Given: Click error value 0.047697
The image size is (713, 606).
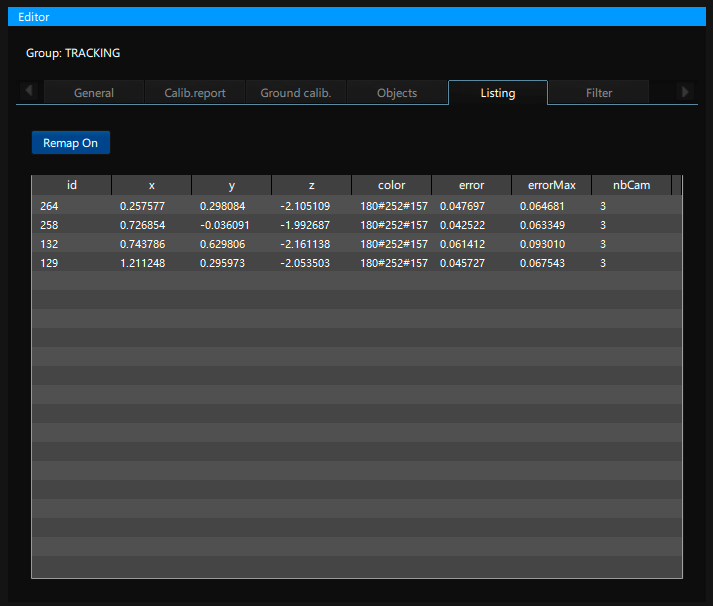Looking at the screenshot, I should (462, 206).
